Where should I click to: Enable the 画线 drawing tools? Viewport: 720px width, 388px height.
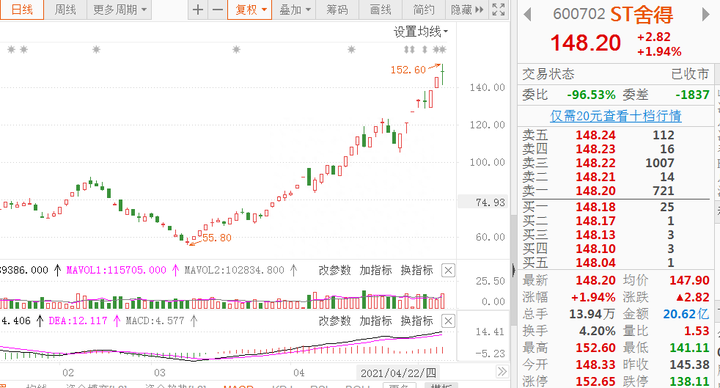click(381, 10)
